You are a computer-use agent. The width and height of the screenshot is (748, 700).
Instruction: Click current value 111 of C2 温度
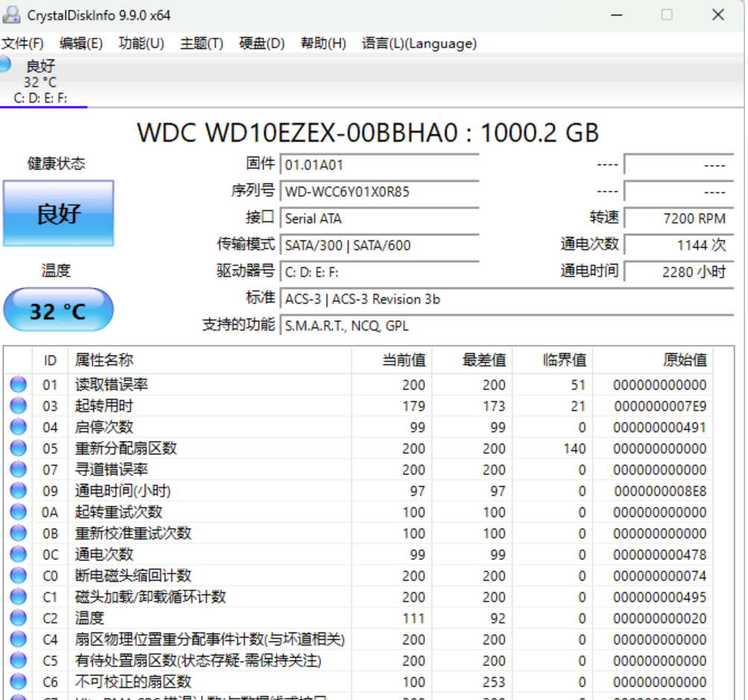coord(413,618)
